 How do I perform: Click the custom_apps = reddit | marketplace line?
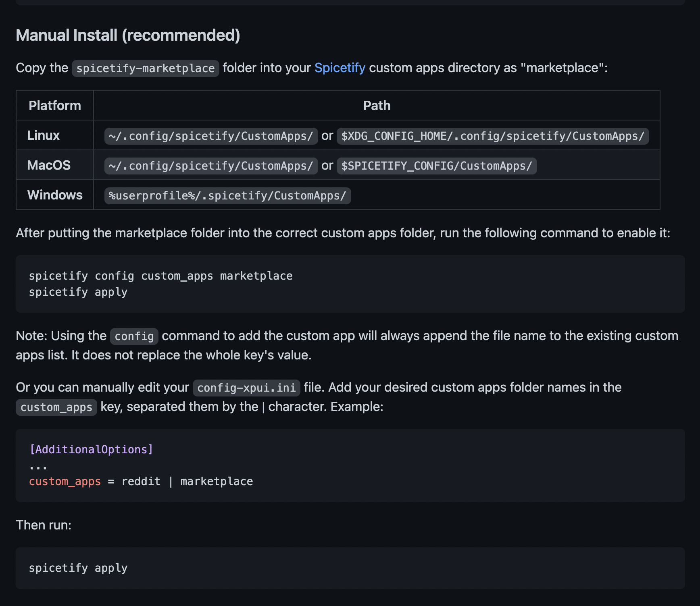click(141, 481)
